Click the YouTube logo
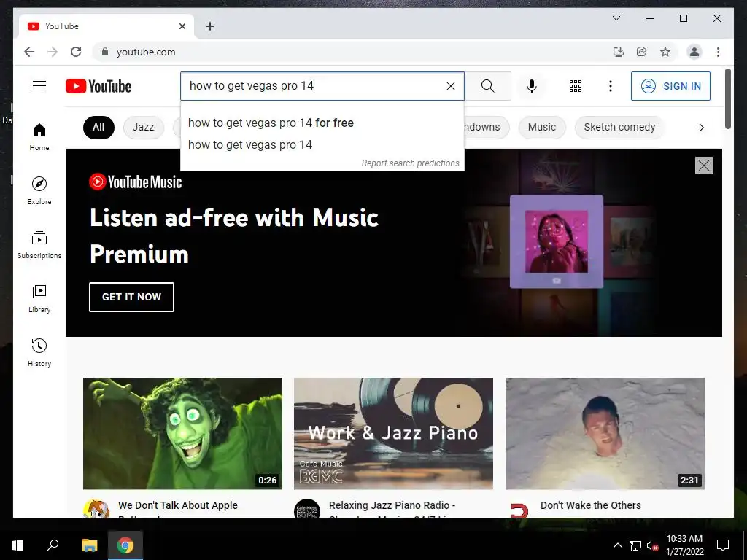Viewport: 747px width, 560px height. [98, 86]
